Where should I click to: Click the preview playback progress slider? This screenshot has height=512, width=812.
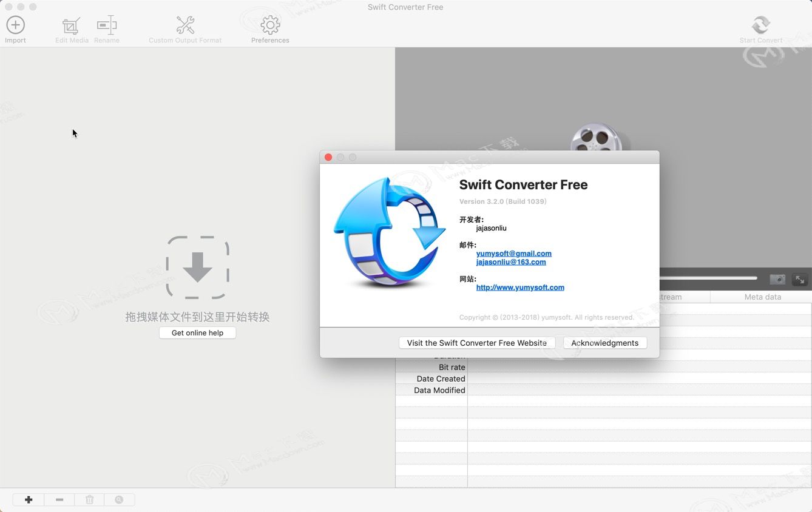point(708,278)
